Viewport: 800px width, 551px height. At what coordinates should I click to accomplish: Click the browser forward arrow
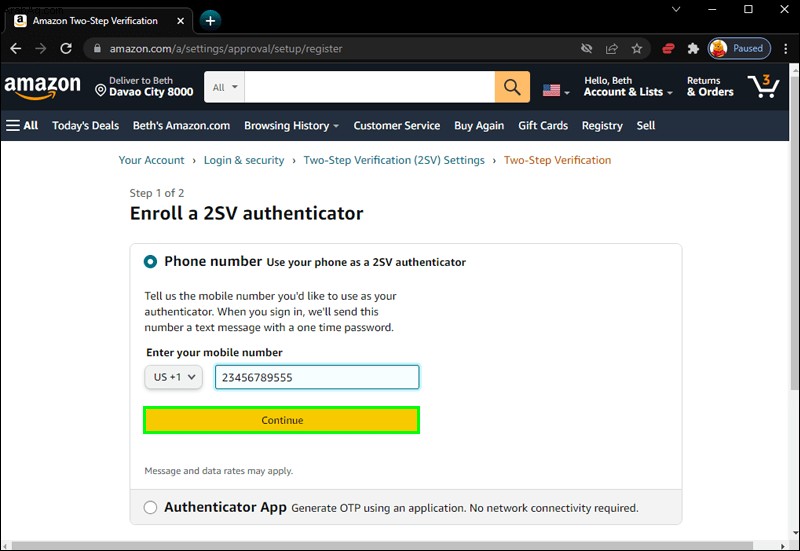click(x=41, y=48)
